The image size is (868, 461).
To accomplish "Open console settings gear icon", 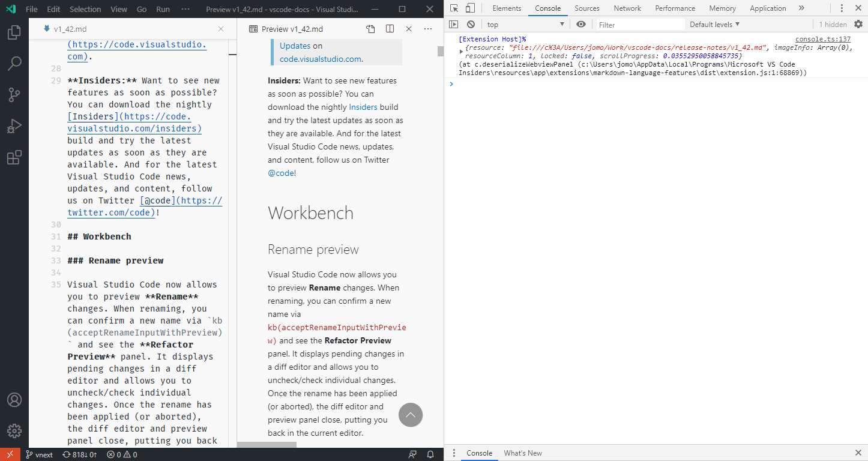I will coord(858,24).
